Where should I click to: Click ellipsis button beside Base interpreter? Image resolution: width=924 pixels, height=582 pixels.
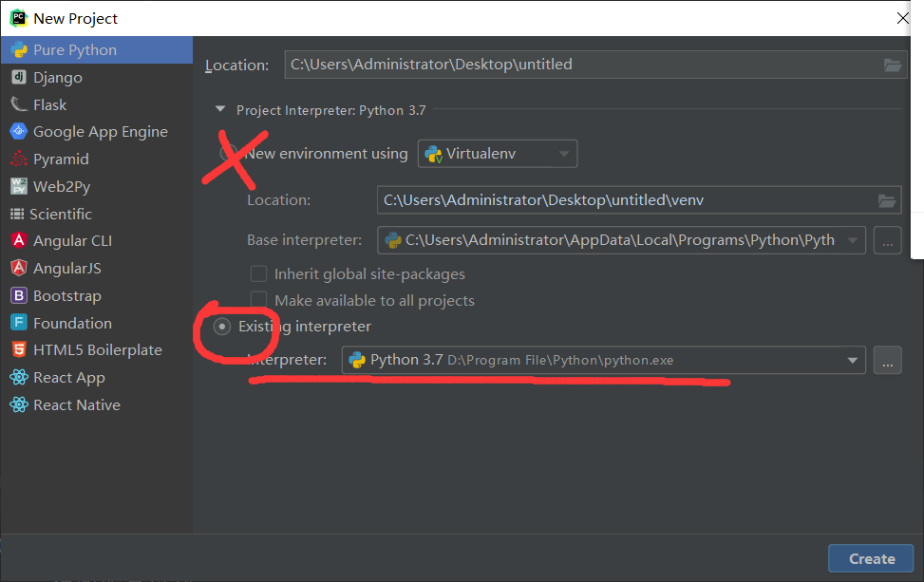point(888,240)
